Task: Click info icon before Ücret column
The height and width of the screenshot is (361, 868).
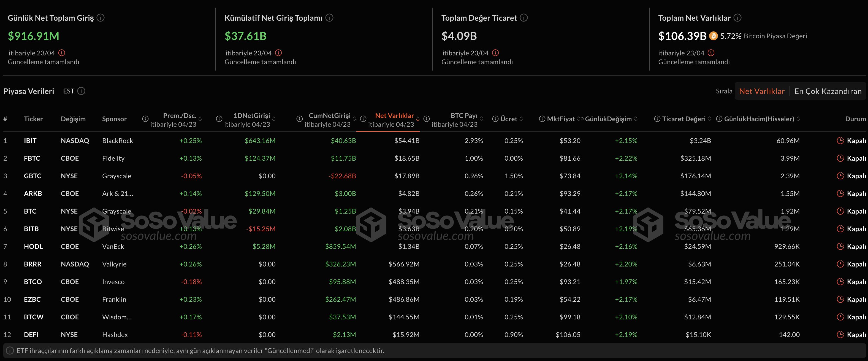Action: (495, 119)
